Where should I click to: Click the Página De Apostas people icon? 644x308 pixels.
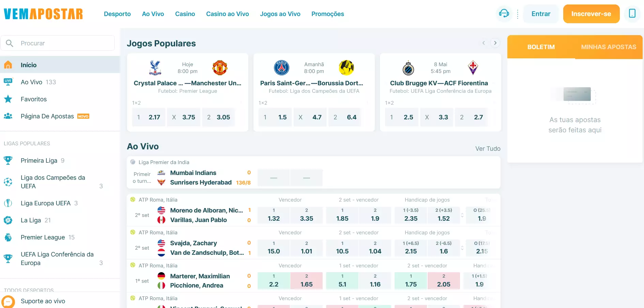click(x=8, y=116)
